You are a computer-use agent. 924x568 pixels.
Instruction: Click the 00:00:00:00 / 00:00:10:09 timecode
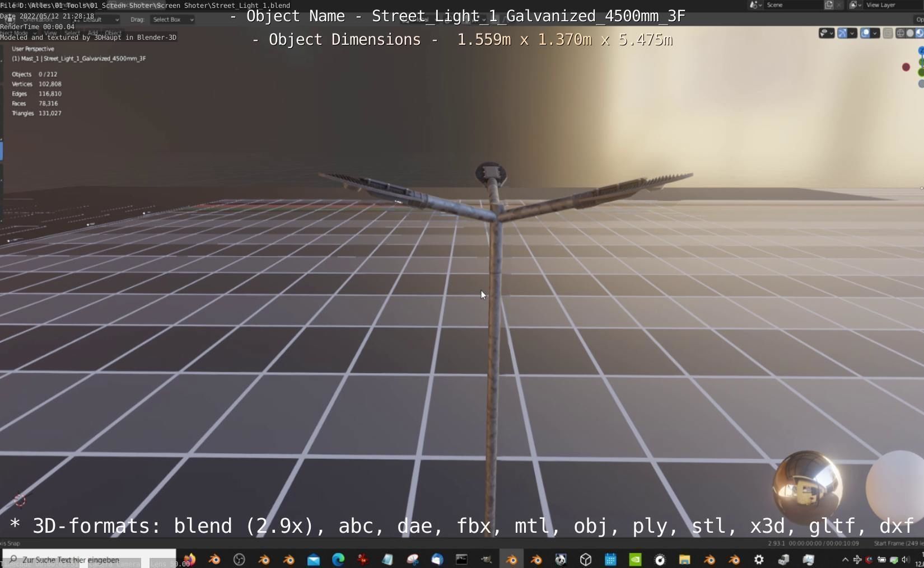point(824,543)
